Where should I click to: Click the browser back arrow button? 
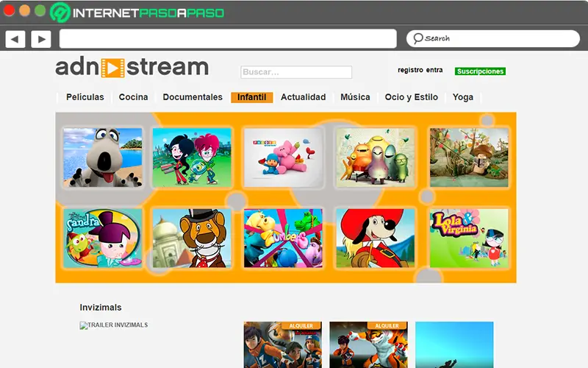click(x=15, y=39)
